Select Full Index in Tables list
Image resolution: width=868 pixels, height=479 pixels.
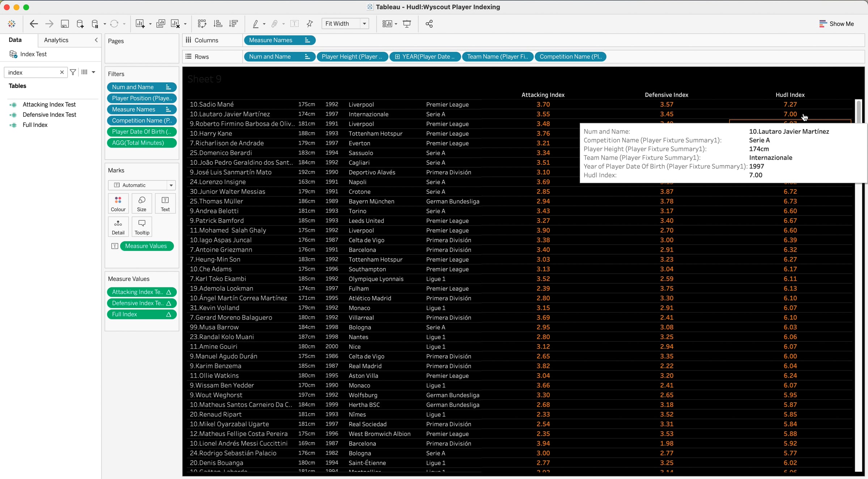[x=35, y=125]
